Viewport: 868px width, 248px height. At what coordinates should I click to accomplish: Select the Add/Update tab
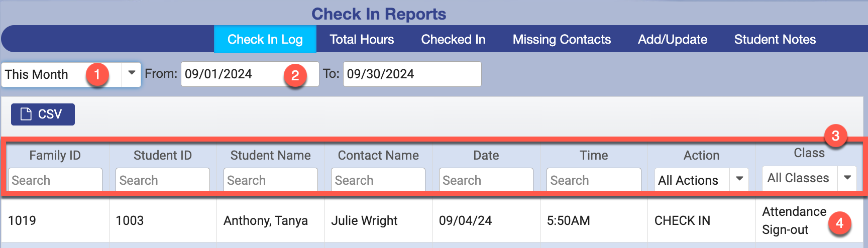click(x=672, y=39)
